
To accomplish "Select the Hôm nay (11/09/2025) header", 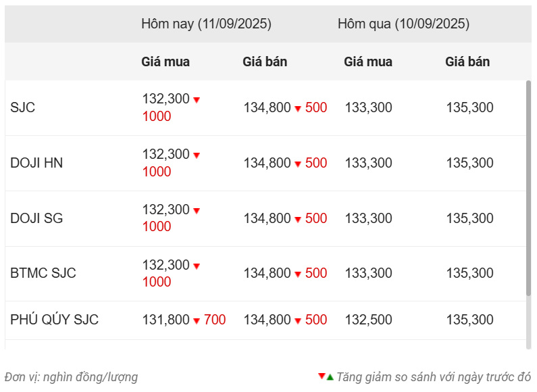I will [206, 24].
